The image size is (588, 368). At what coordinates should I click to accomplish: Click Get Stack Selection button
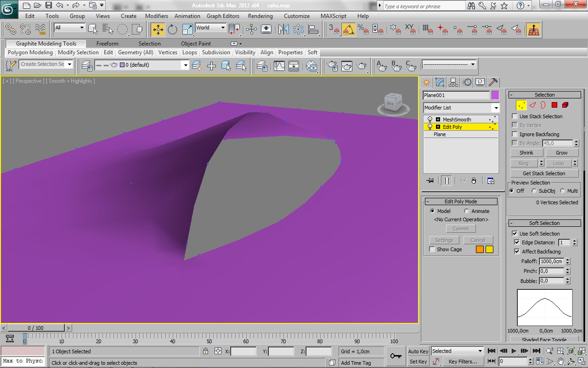click(x=544, y=173)
